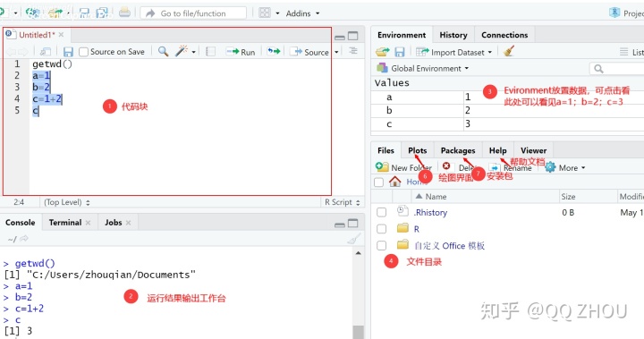This screenshot has width=644, height=339.
Task: Open the Code Tools wand dropdown arrow
Action: 193,52
